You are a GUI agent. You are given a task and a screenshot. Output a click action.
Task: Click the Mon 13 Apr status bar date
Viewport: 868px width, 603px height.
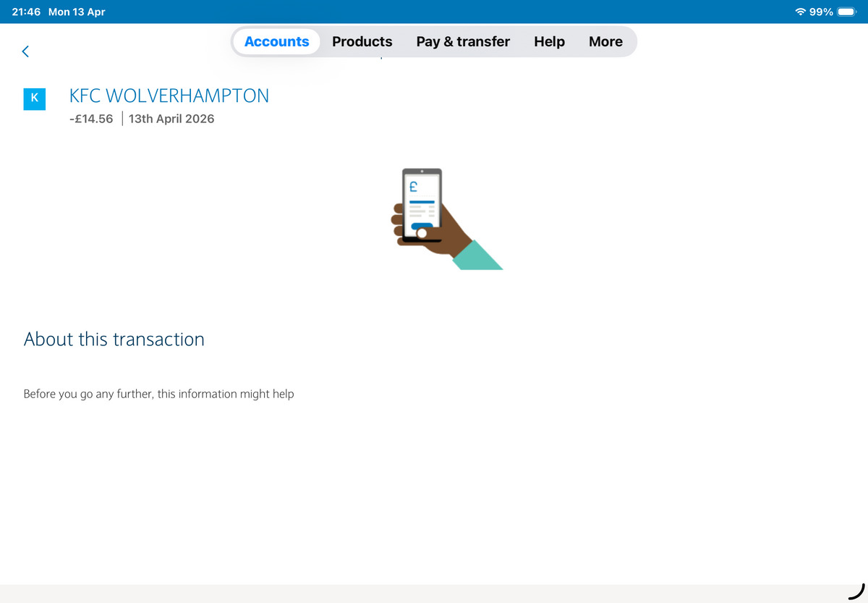pyautogui.click(x=77, y=12)
